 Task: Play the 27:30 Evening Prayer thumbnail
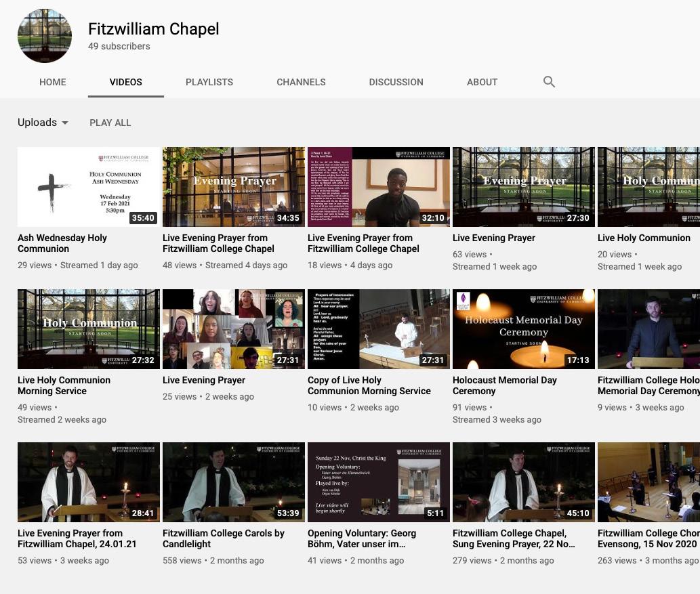point(524,187)
